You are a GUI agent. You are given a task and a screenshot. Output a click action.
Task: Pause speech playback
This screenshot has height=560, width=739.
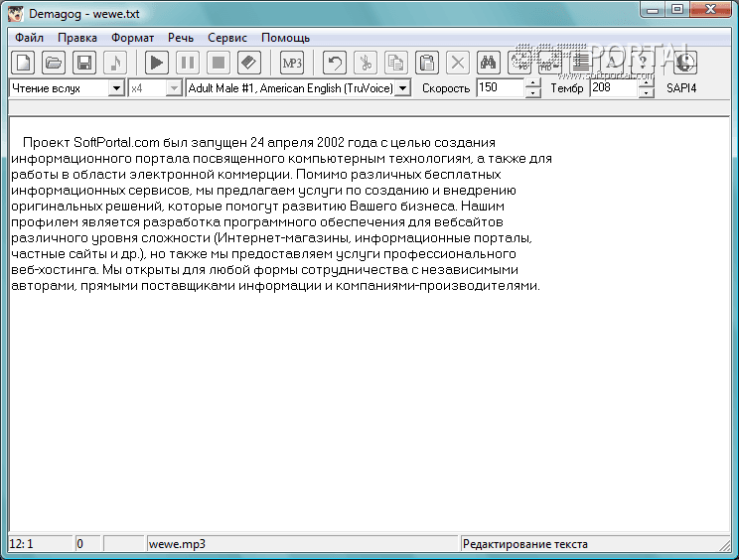pos(188,63)
